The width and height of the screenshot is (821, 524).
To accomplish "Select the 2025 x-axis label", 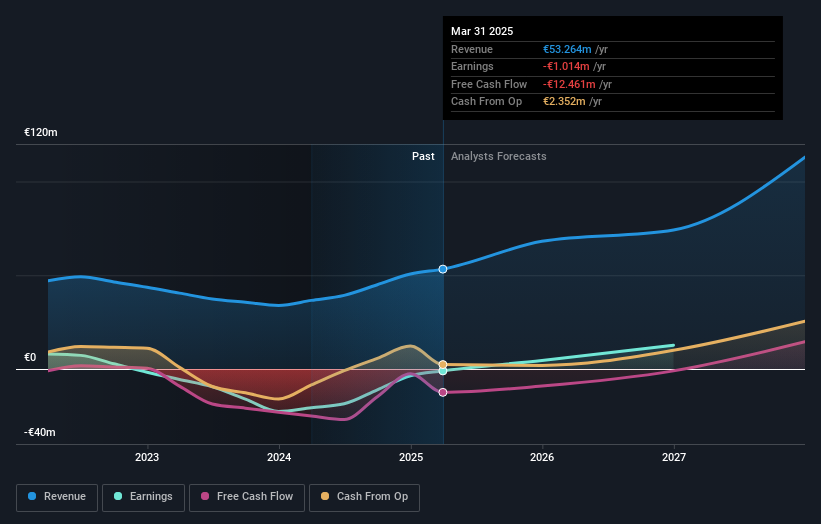I will click(411, 458).
